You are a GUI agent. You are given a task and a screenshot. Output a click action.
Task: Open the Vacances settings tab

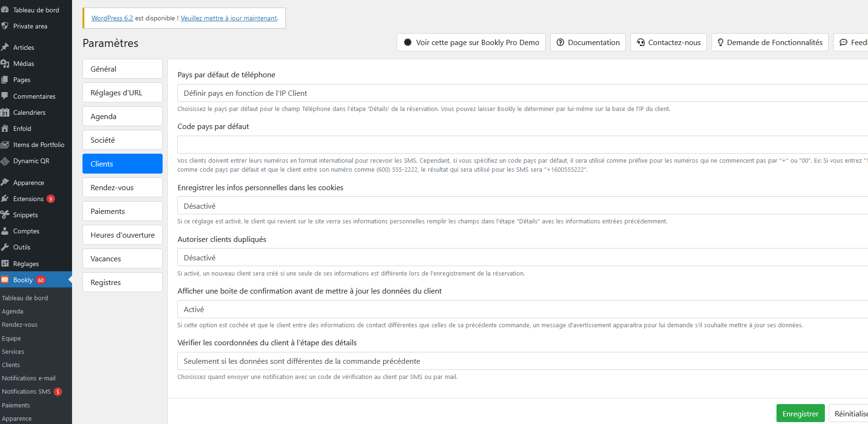(122, 258)
